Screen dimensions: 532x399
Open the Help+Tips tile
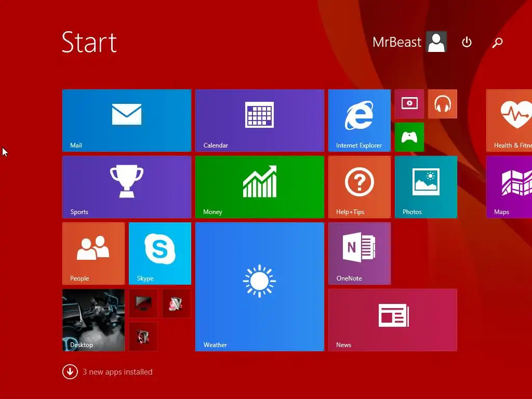click(x=360, y=187)
